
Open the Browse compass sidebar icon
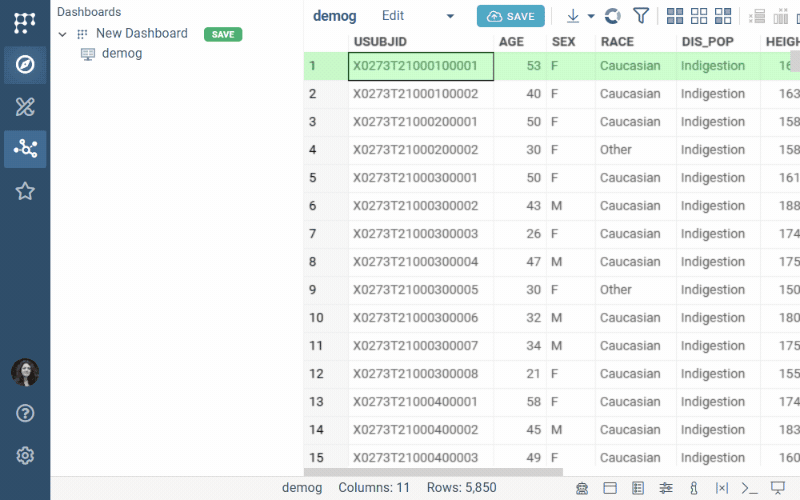[x=25, y=65]
